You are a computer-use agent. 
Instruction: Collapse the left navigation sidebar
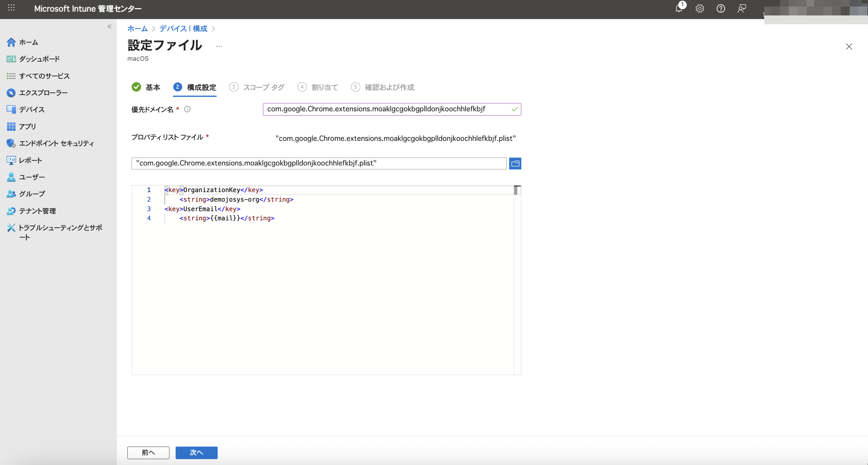point(110,26)
